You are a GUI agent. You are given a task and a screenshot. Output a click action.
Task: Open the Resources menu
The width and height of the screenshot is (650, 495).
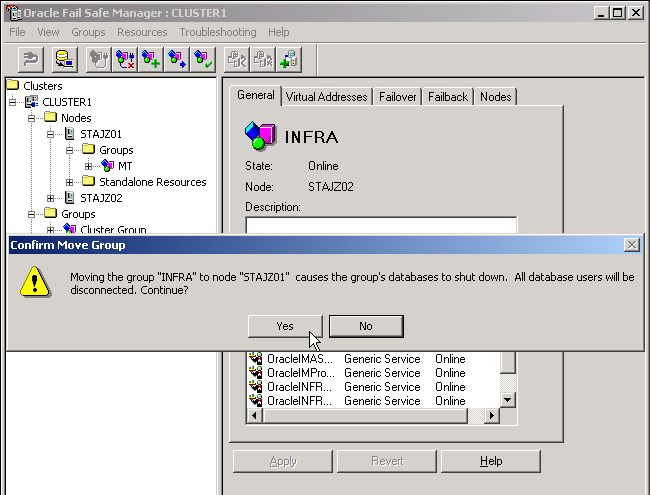tap(142, 32)
